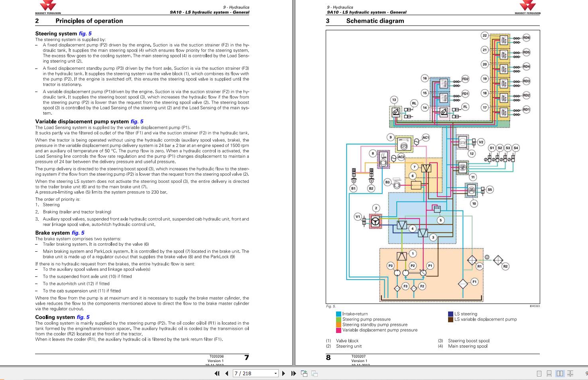The image size is (588, 380).
Task: Click the T020206 document code on left page
Action: click(216, 356)
